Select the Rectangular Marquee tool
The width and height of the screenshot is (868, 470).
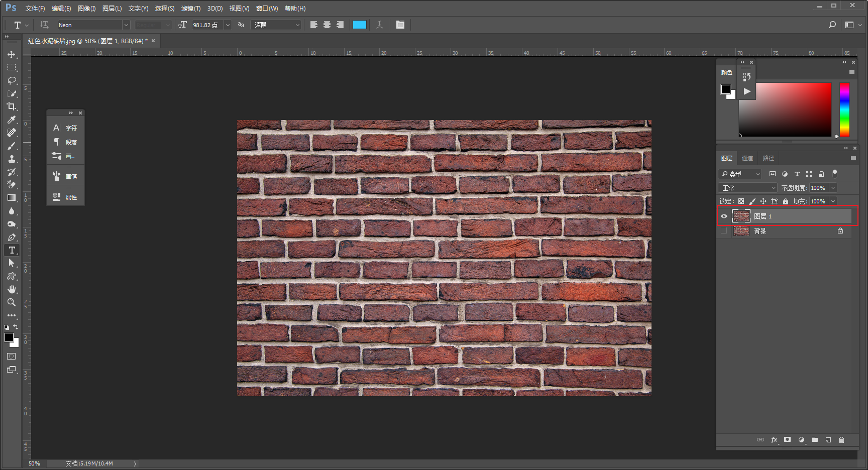[x=12, y=67]
